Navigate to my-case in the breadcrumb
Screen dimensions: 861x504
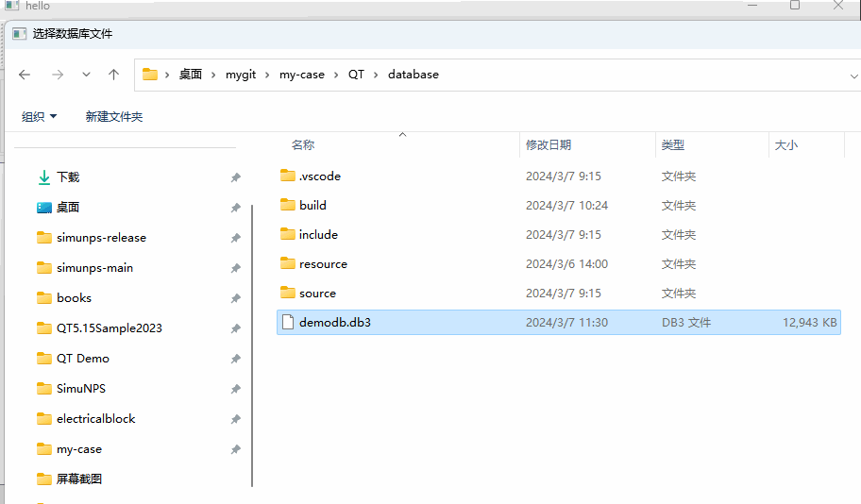pyautogui.click(x=302, y=75)
